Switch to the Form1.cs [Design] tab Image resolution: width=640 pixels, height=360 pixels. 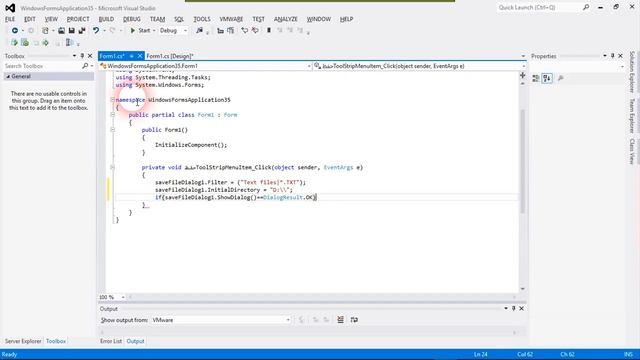pyautogui.click(x=170, y=56)
